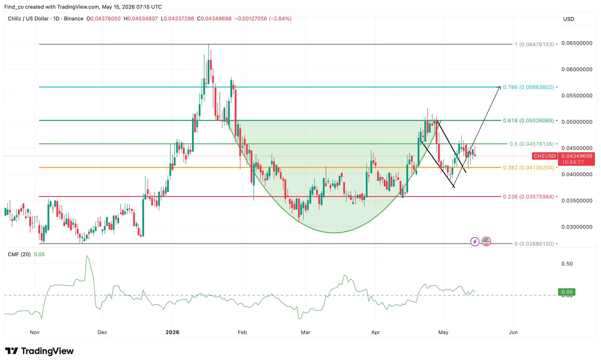The width and height of the screenshot is (601, 364).
Task: Click the −0.00127056 (−2.84%) change value
Action: click(263, 19)
